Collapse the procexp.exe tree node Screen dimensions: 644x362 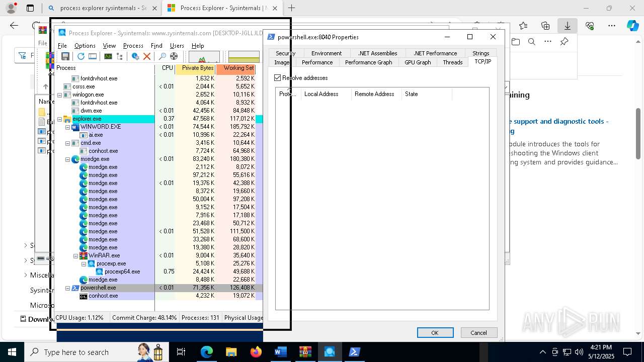pyautogui.click(x=84, y=264)
